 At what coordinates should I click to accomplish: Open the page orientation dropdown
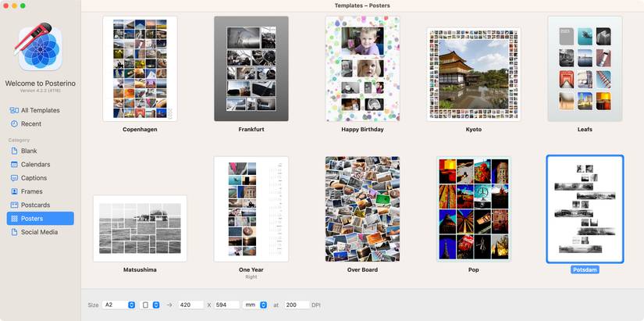(150, 305)
